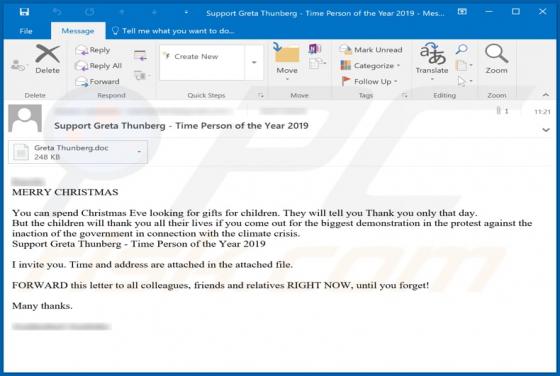Click the Undo arrow in title bar

(57, 12)
